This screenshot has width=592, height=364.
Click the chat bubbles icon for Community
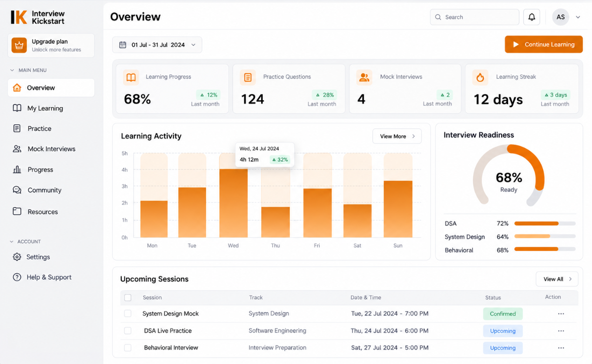[17, 190]
